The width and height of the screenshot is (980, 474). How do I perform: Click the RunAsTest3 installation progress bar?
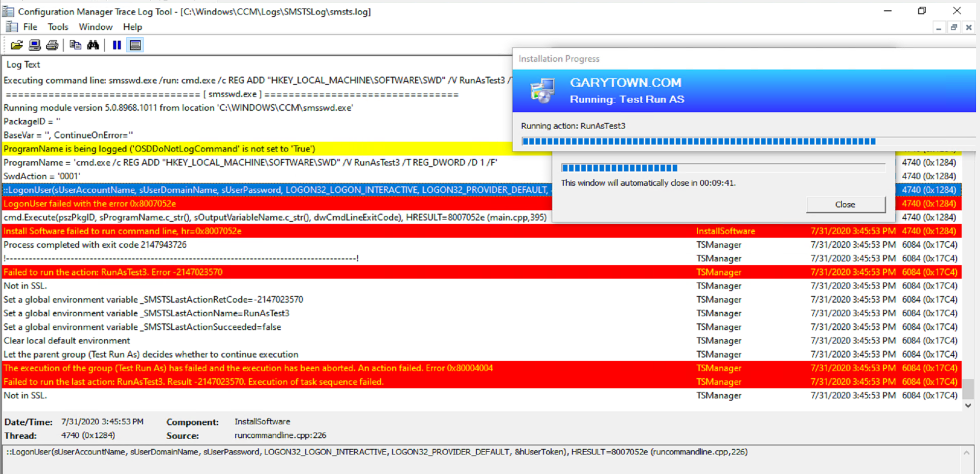tap(699, 141)
